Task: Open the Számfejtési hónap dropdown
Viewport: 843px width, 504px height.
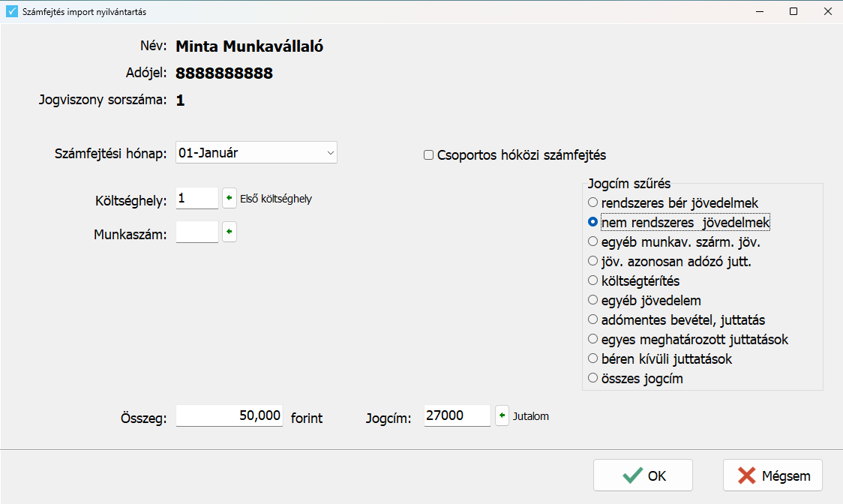Action: (x=256, y=153)
